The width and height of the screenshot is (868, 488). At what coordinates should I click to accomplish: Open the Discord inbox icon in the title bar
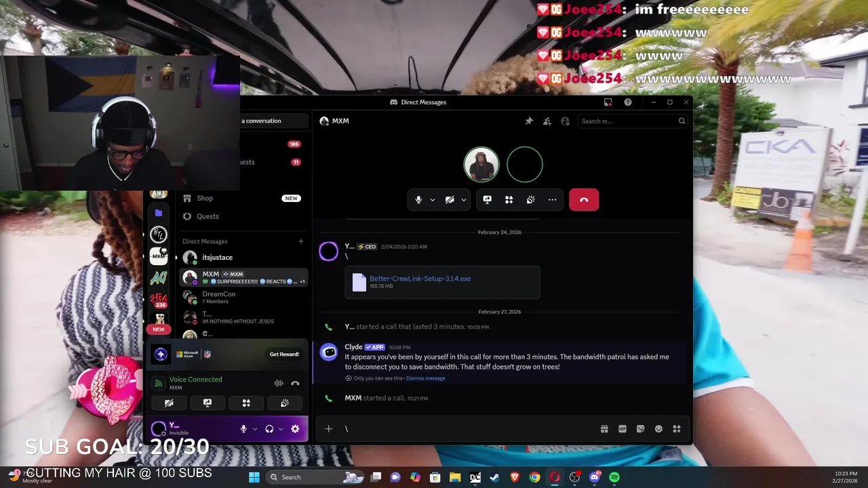pos(608,102)
